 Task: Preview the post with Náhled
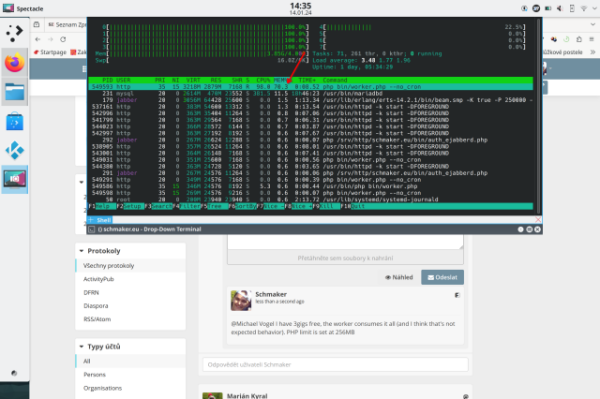click(x=399, y=277)
